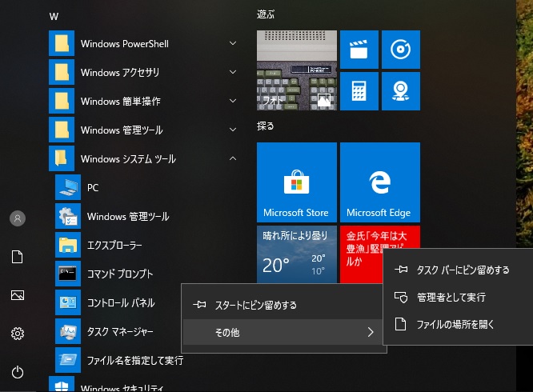The height and width of the screenshot is (392, 533).
Task: Click the user account icon
Action: 18,218
